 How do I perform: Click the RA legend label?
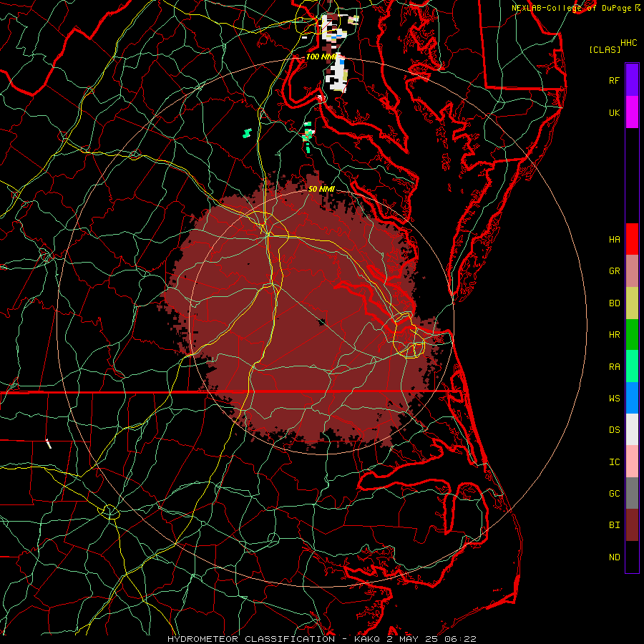click(x=614, y=367)
